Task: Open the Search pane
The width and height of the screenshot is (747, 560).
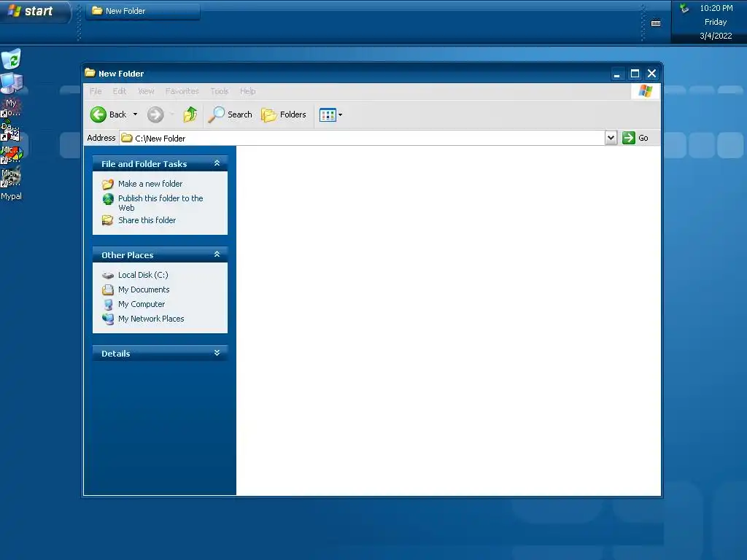Action: pyautogui.click(x=231, y=114)
